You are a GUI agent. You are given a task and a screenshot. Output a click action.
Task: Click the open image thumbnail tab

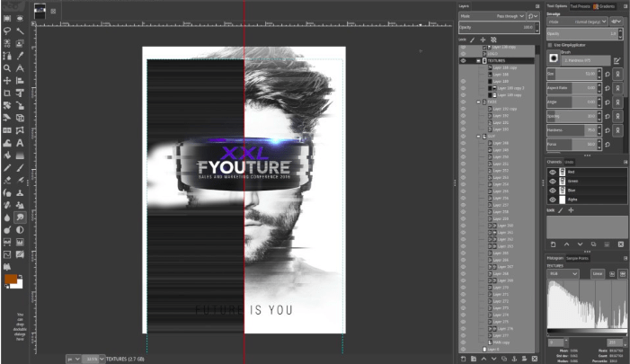pyautogui.click(x=40, y=12)
